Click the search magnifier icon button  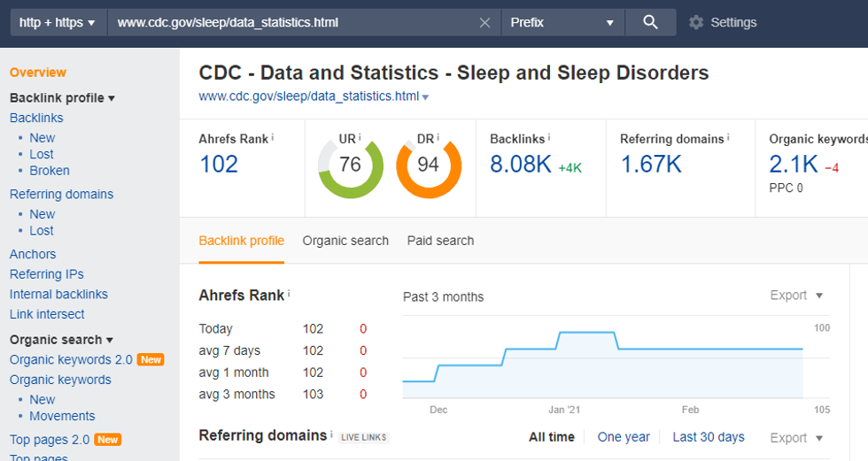pyautogui.click(x=650, y=23)
